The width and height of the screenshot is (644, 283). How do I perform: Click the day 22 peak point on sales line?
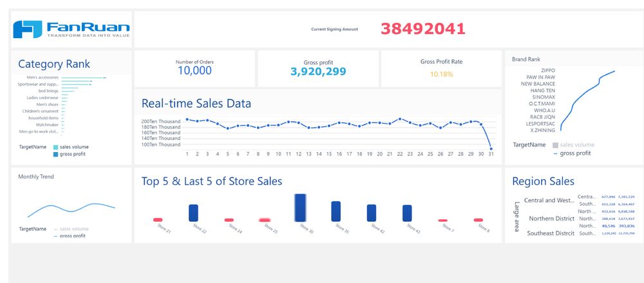(400, 119)
